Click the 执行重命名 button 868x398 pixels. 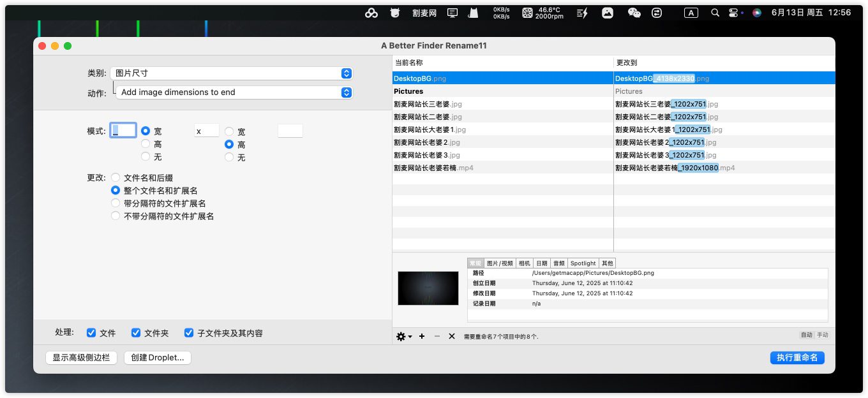pos(797,358)
